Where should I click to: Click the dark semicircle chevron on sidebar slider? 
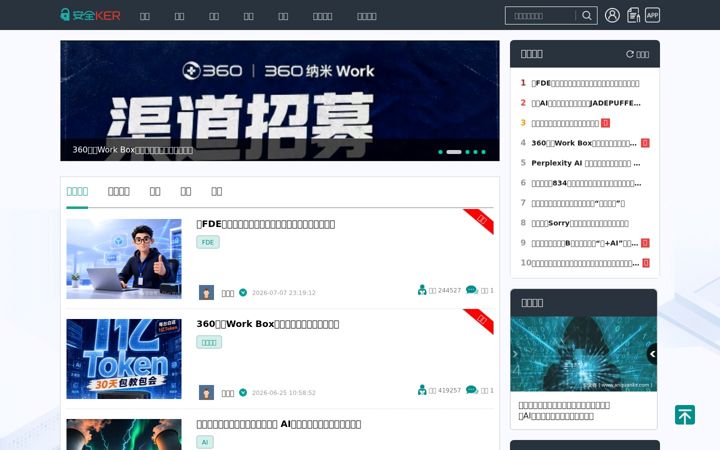(652, 354)
